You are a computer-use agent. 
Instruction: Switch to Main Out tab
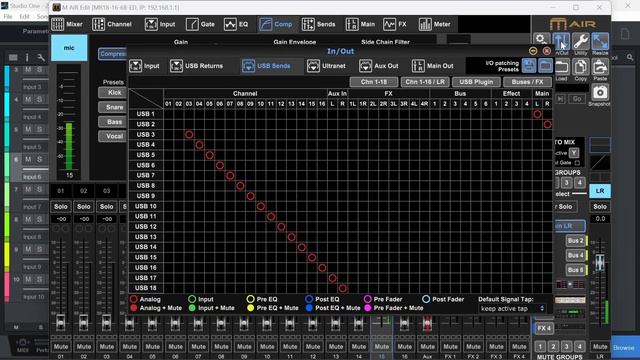(x=433, y=66)
